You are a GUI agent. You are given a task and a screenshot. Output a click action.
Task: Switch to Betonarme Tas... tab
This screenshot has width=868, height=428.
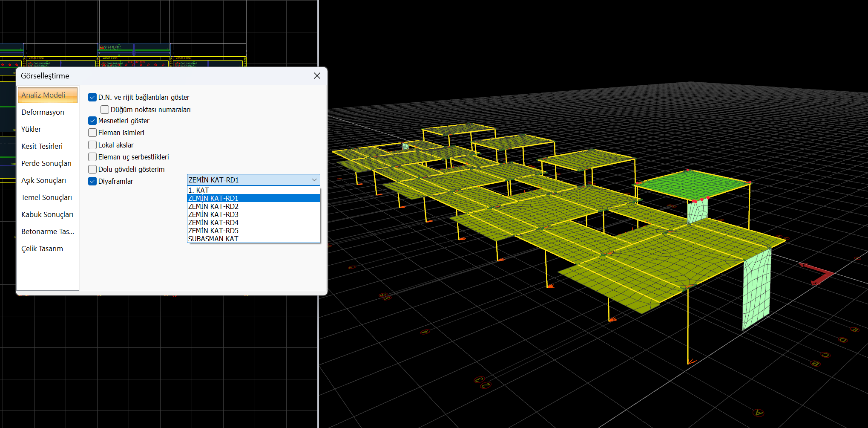pyautogui.click(x=48, y=231)
